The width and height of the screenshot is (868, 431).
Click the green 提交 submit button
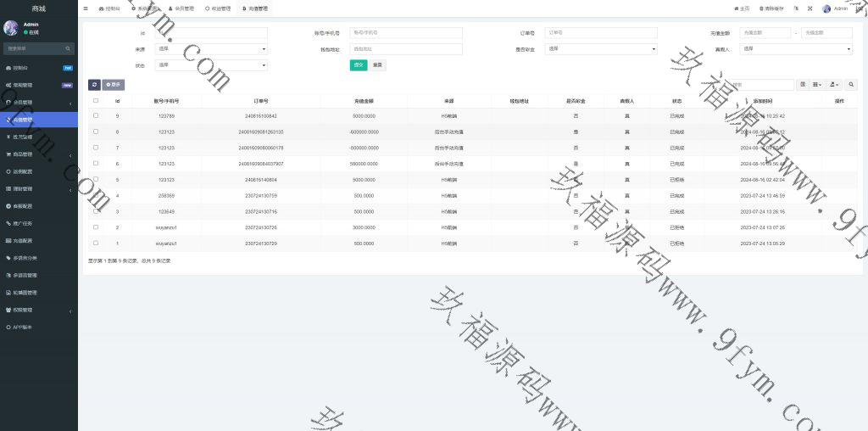359,64
